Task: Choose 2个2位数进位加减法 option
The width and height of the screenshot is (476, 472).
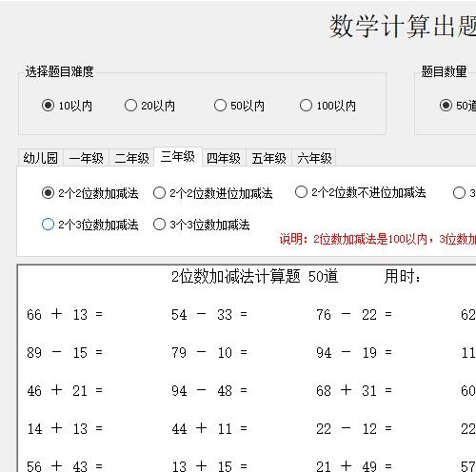Action: tap(213, 193)
